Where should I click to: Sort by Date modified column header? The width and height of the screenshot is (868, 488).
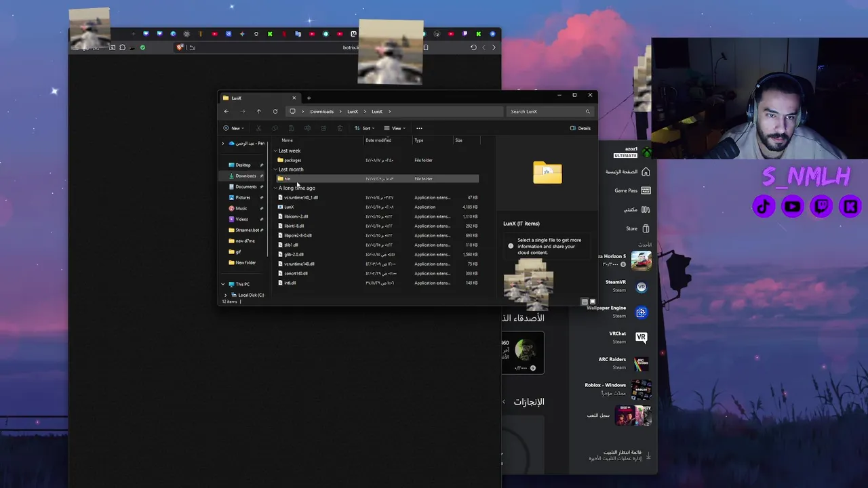click(378, 140)
